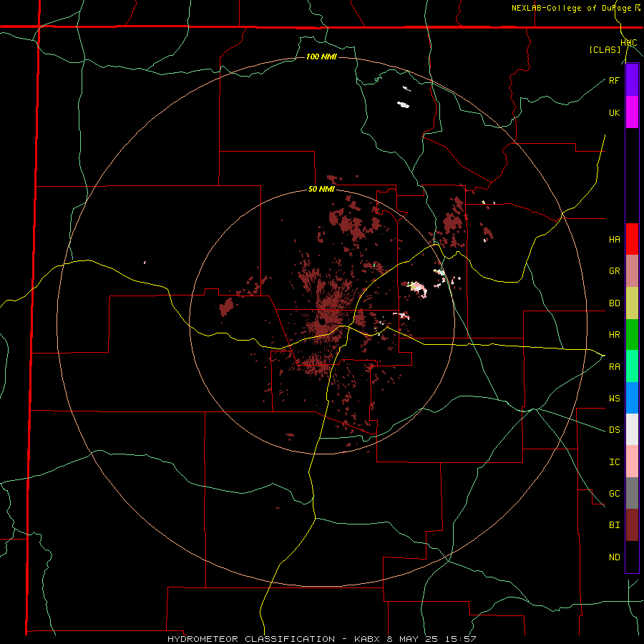
Task: Click the radar site center of clutter
Action: coord(323,321)
